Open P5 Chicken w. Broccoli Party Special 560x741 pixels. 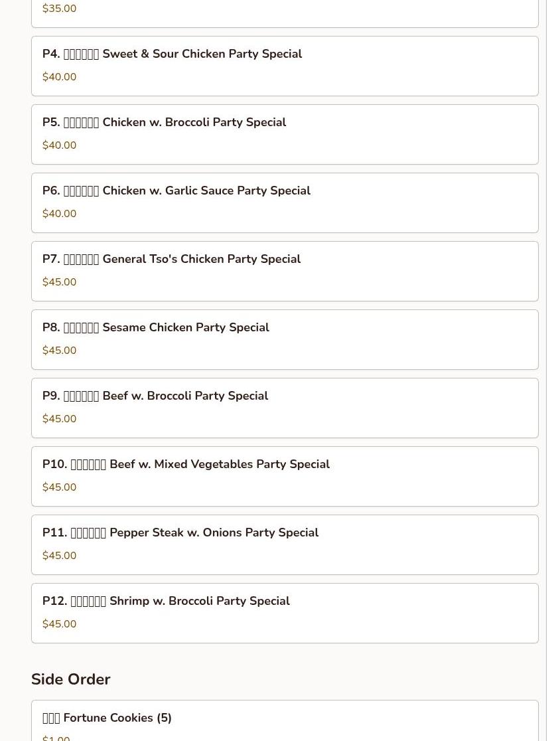(165, 123)
